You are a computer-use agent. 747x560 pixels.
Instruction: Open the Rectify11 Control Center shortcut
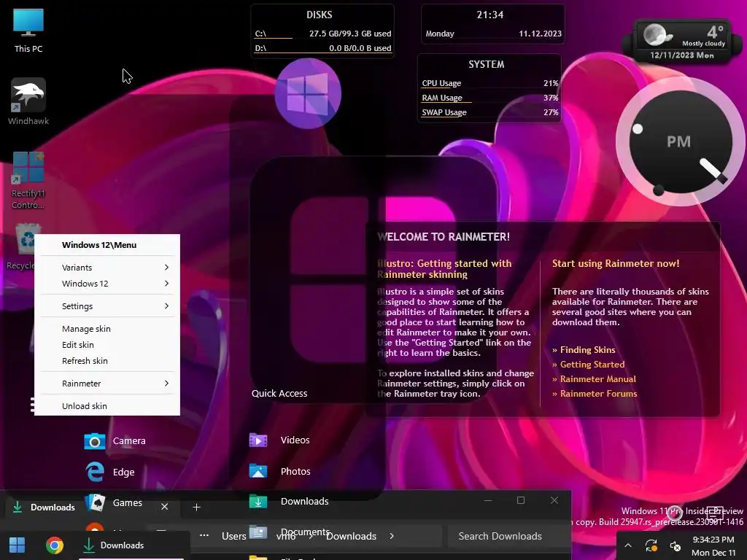click(x=28, y=180)
